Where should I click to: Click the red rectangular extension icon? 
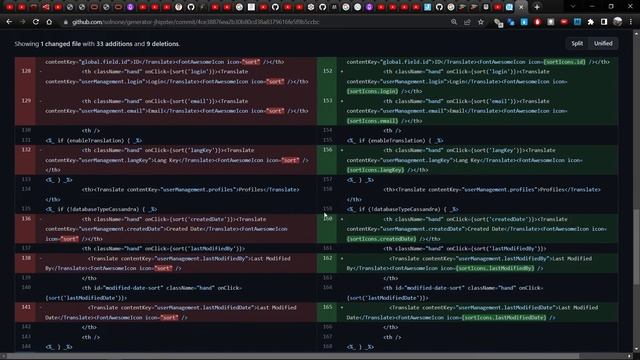564,22
